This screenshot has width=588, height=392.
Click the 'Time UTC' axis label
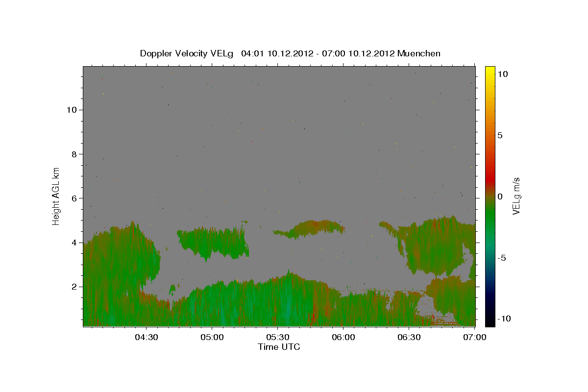coord(279,347)
